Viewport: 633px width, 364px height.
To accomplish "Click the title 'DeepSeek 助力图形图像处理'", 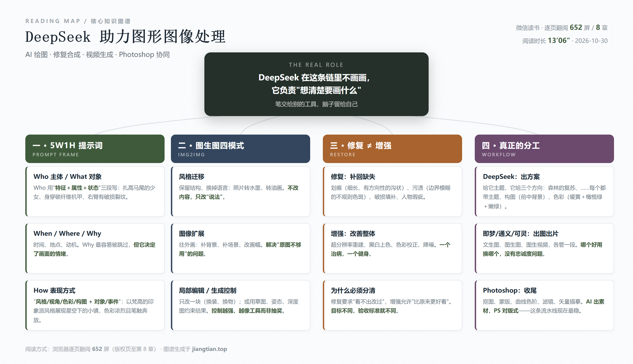I will (125, 37).
